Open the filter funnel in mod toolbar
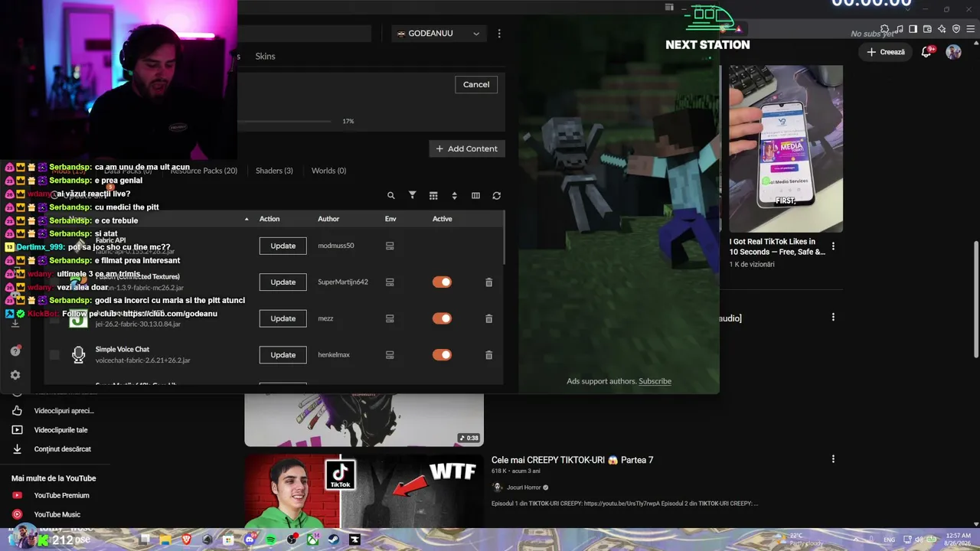 (412, 196)
